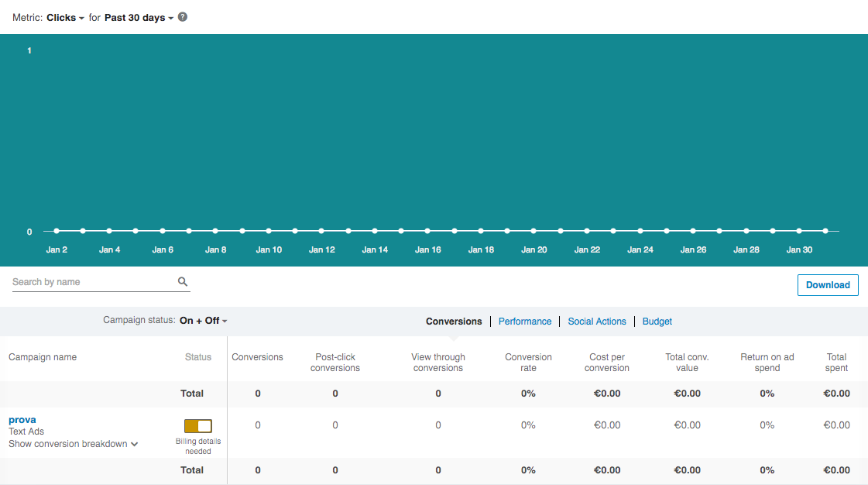
Task: Open the prova campaign link
Action: point(22,419)
